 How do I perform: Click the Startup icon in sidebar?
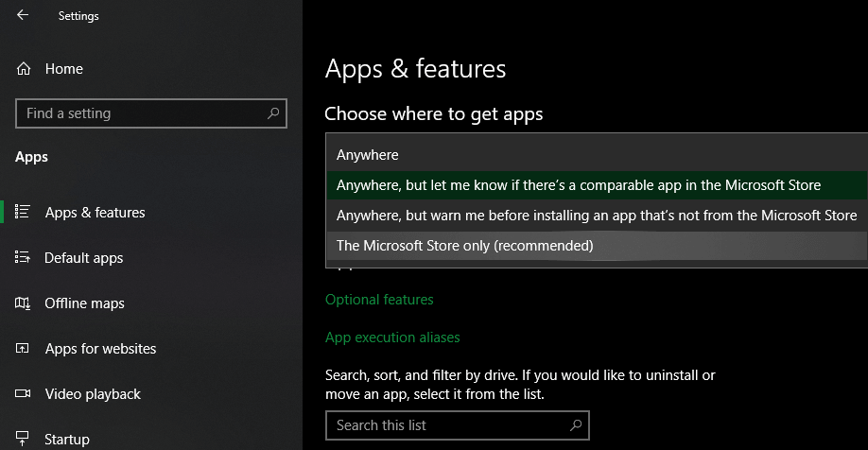(22, 439)
